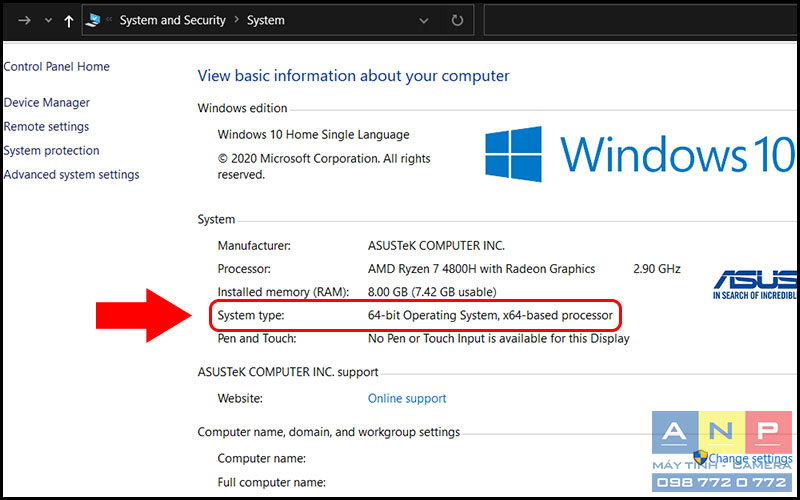Viewport: 800px width, 500px height.
Task: Select System and Security breadcrumb
Action: pyautogui.click(x=172, y=20)
